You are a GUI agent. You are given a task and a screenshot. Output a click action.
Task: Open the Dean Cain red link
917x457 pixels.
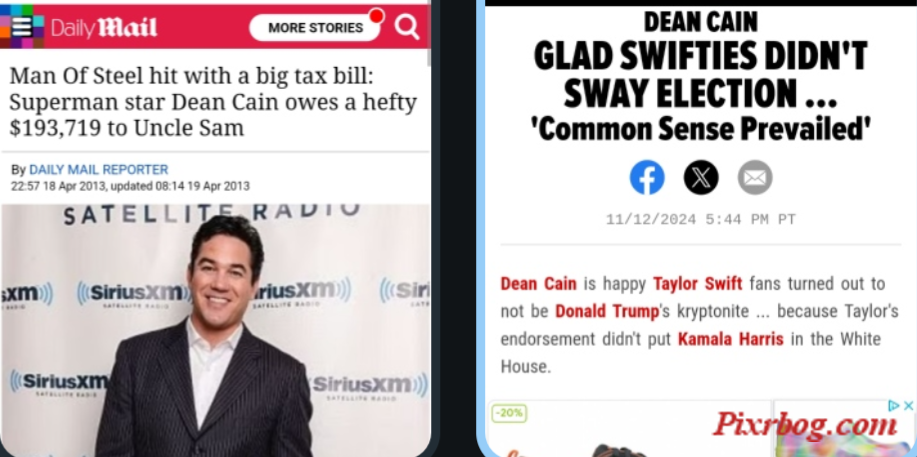[538, 284]
